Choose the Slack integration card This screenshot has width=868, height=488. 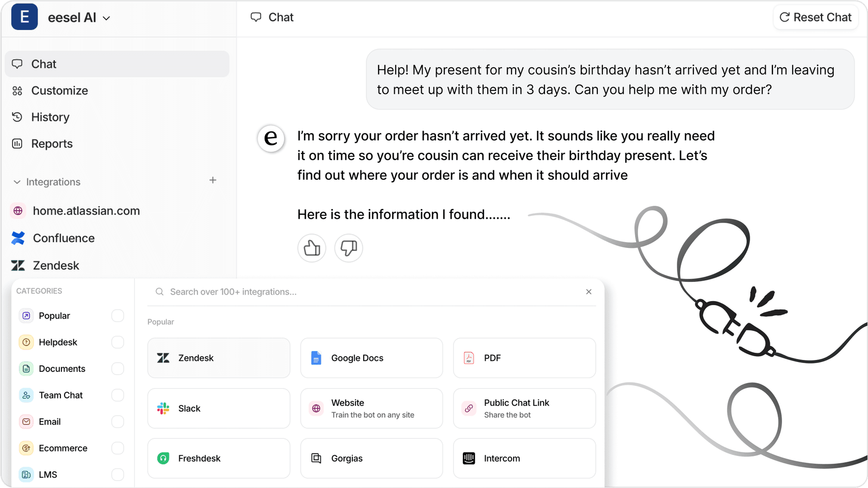pos(219,408)
